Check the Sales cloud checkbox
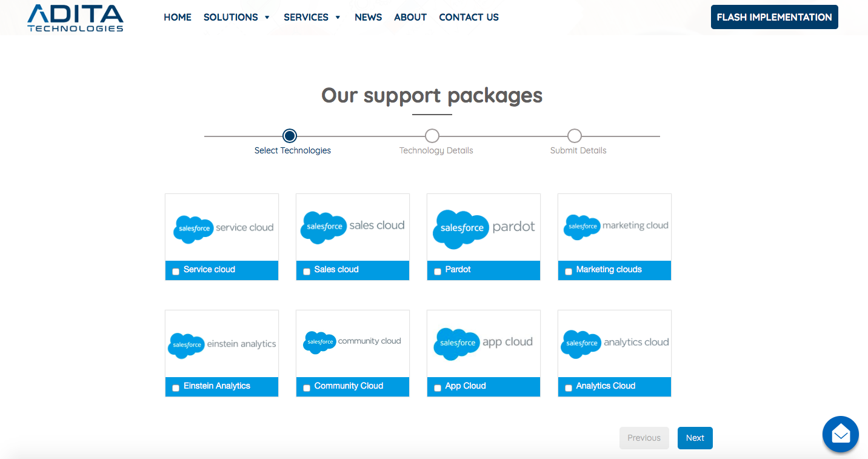 [x=307, y=272]
